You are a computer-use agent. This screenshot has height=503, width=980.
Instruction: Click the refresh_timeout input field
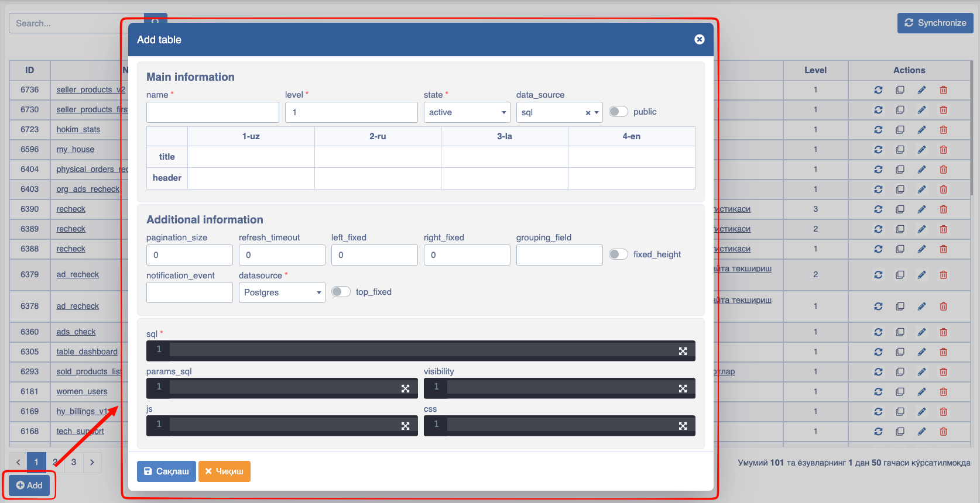point(282,255)
